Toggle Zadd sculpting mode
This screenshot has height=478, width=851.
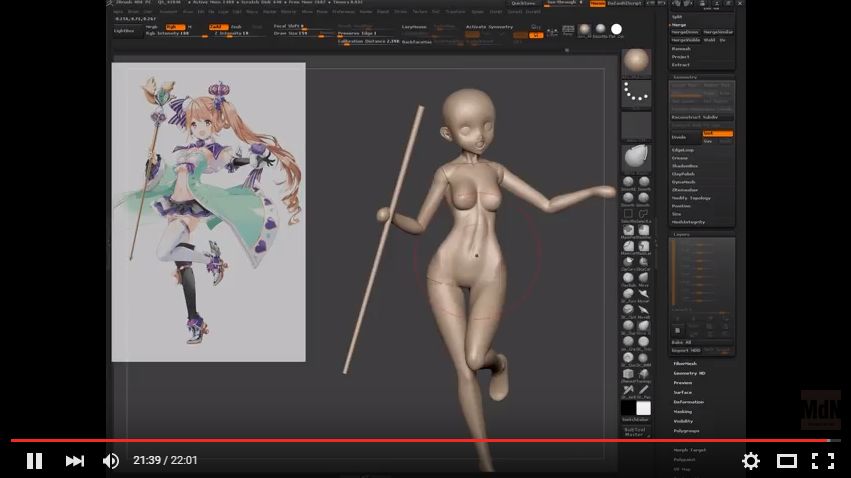217,27
